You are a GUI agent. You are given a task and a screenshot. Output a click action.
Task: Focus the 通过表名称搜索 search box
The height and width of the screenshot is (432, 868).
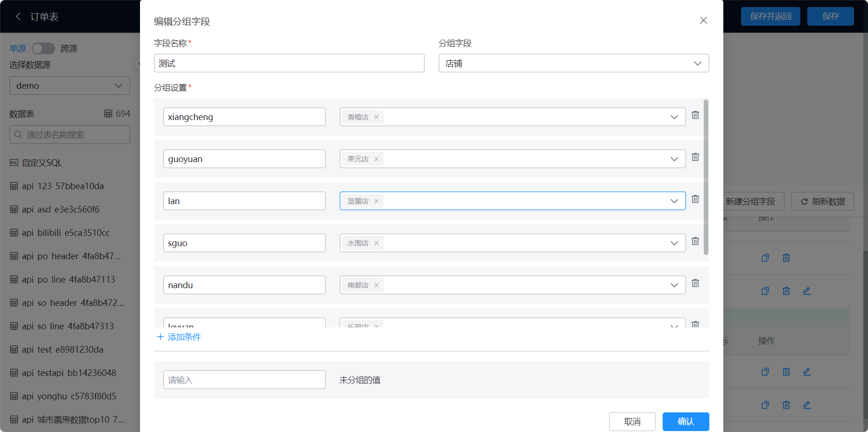(70, 135)
